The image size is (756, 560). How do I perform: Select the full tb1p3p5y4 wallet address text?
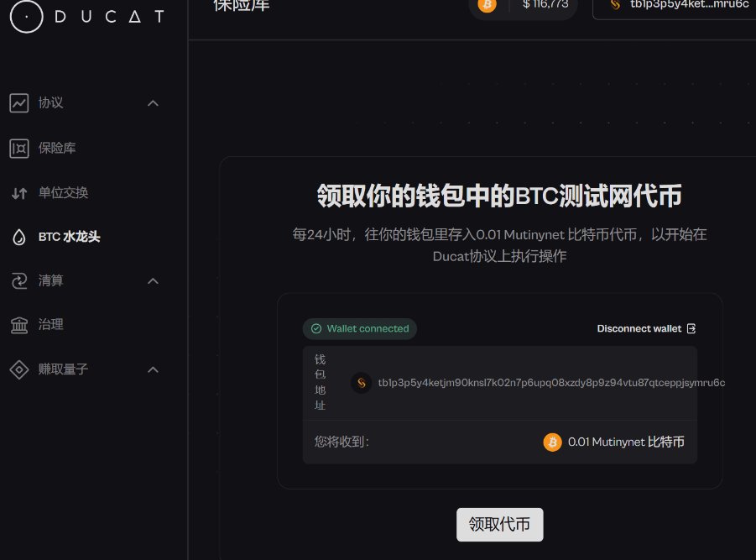point(551,383)
